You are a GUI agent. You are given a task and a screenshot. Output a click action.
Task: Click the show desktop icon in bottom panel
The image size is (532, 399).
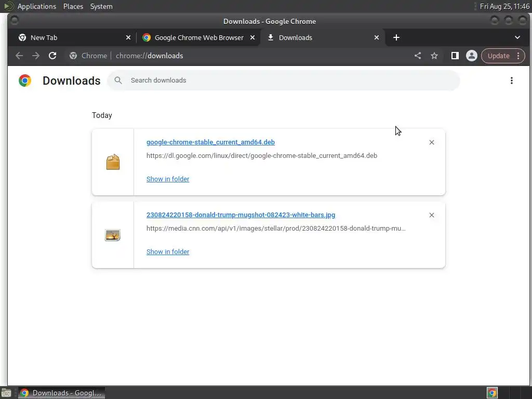pos(6,393)
